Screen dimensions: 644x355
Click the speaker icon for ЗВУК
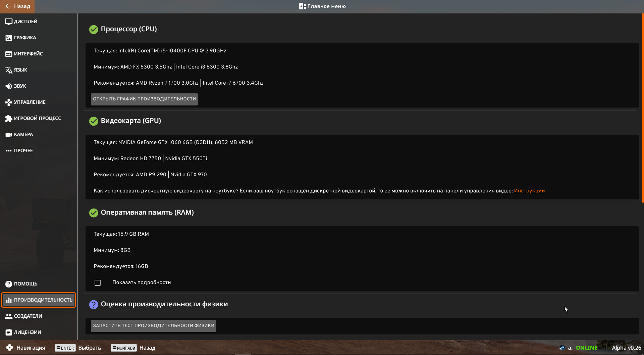9,86
